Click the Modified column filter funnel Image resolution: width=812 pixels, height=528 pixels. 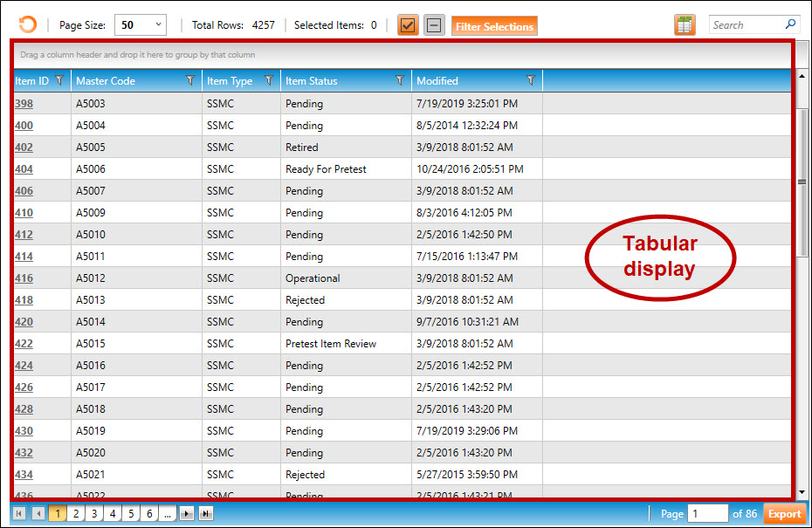tap(531, 81)
